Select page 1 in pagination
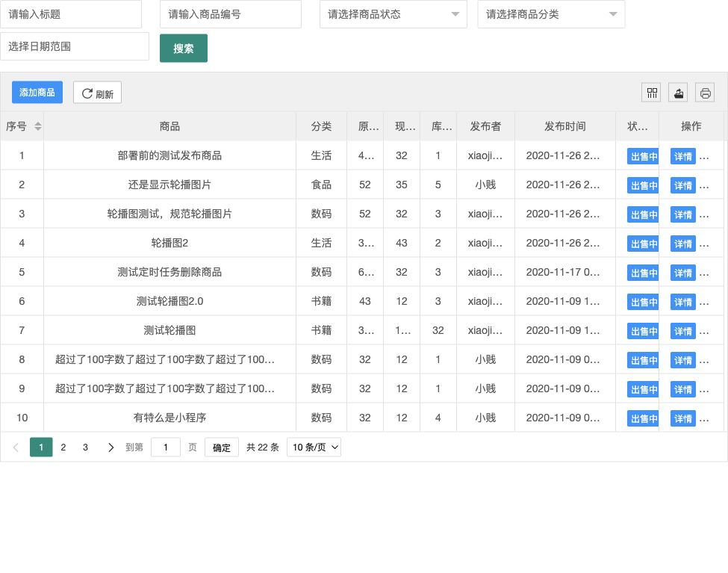 tap(41, 447)
